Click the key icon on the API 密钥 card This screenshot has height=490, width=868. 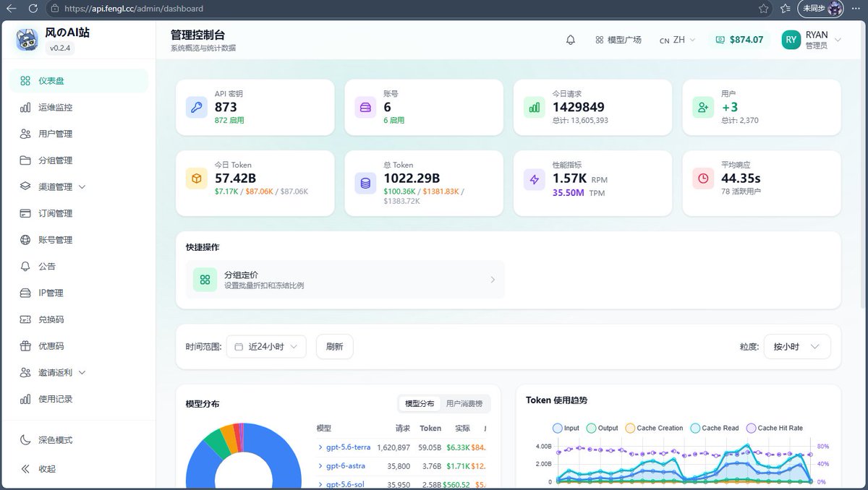point(197,108)
